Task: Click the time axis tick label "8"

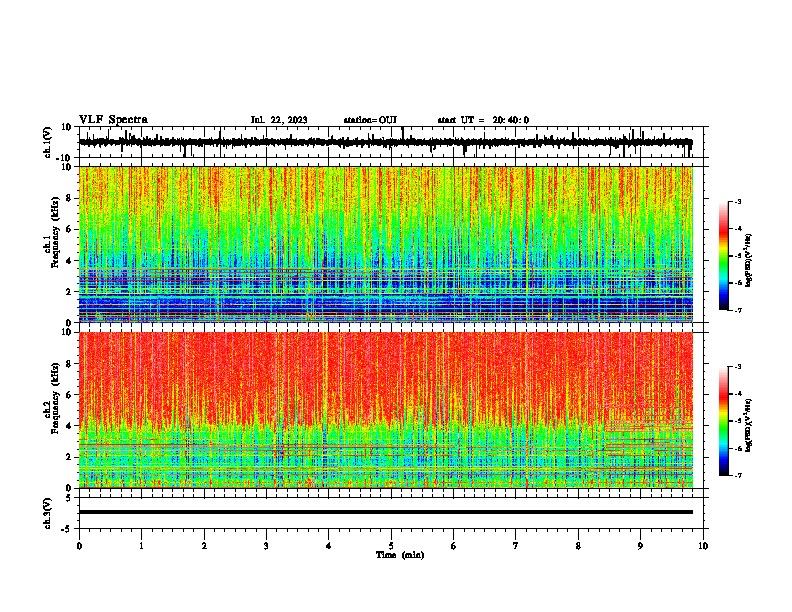Action: pos(578,546)
